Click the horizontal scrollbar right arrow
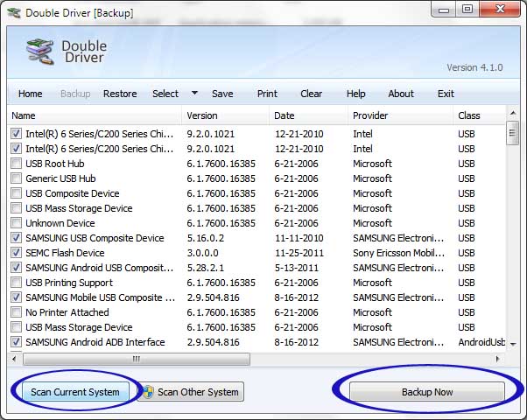 (x=498, y=359)
